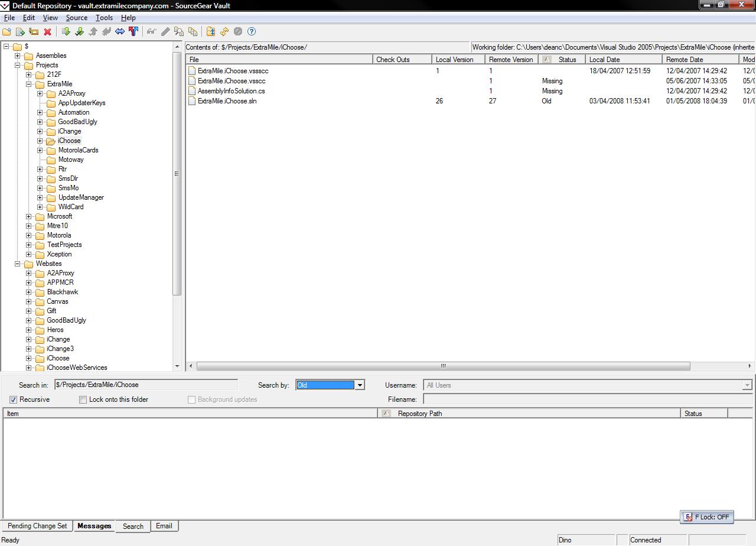Viewport: 756px width, 546px height.
Task: Click the Show History magnifier icon
Action: pos(179,31)
